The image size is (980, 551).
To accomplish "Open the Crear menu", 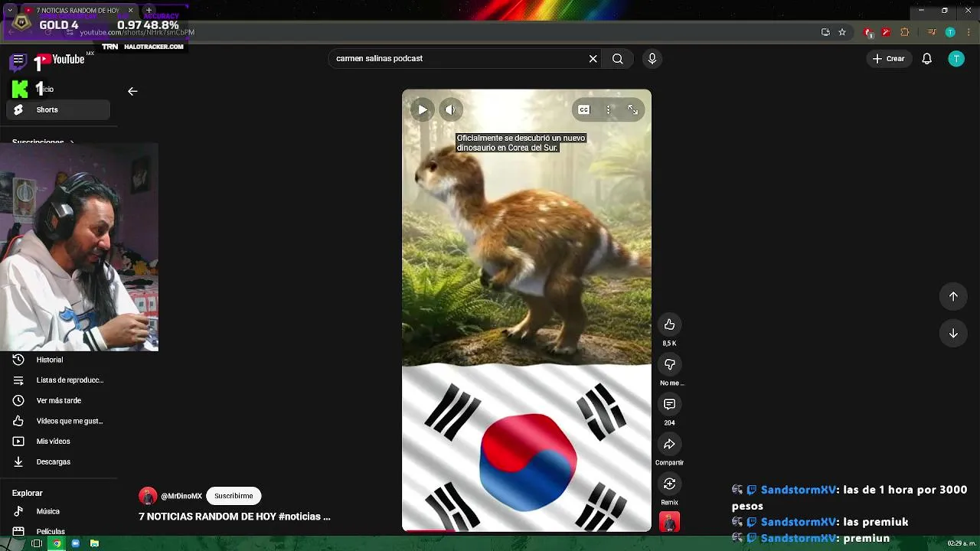I will coord(888,59).
